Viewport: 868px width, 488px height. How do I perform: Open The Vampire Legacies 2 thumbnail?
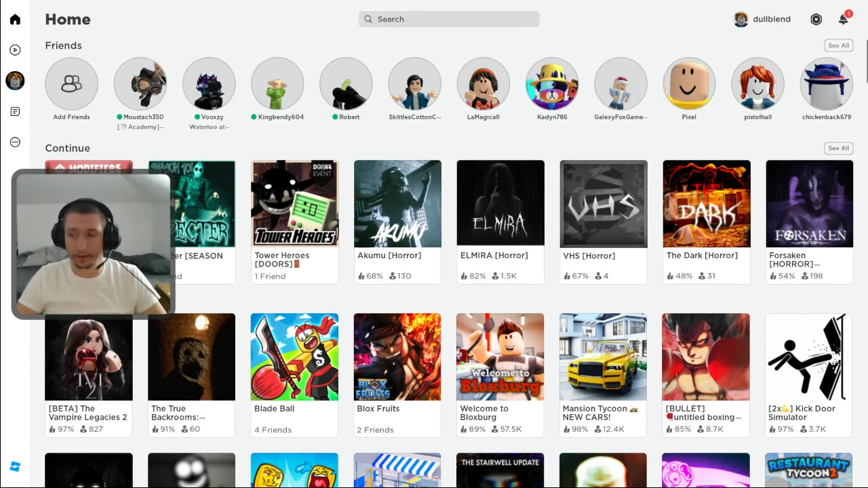(89, 357)
